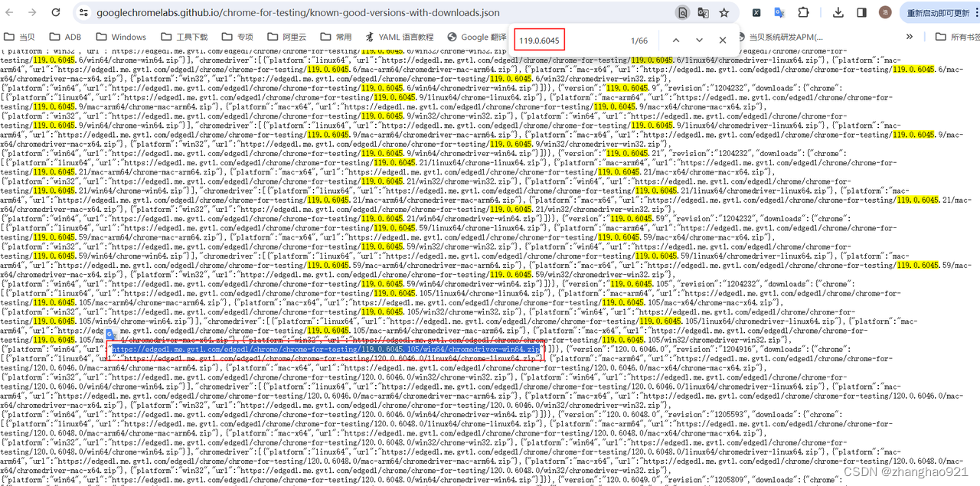Click the relaunch-to-update button 重新启动即可更新
Image resolution: width=980 pixels, height=486 pixels.
tap(939, 13)
